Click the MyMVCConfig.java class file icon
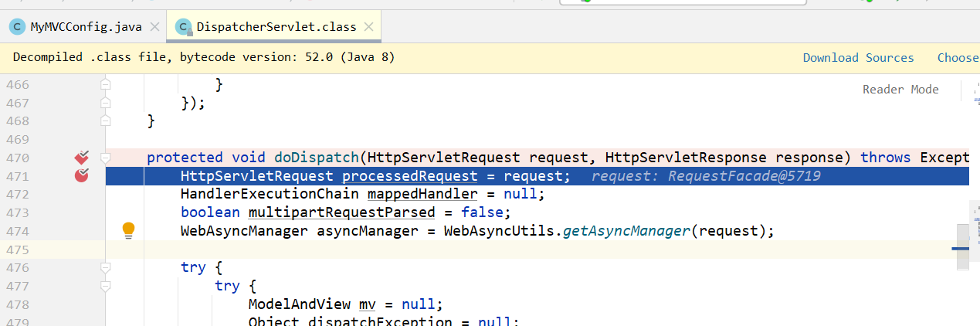980x326 pixels. pyautogui.click(x=17, y=27)
